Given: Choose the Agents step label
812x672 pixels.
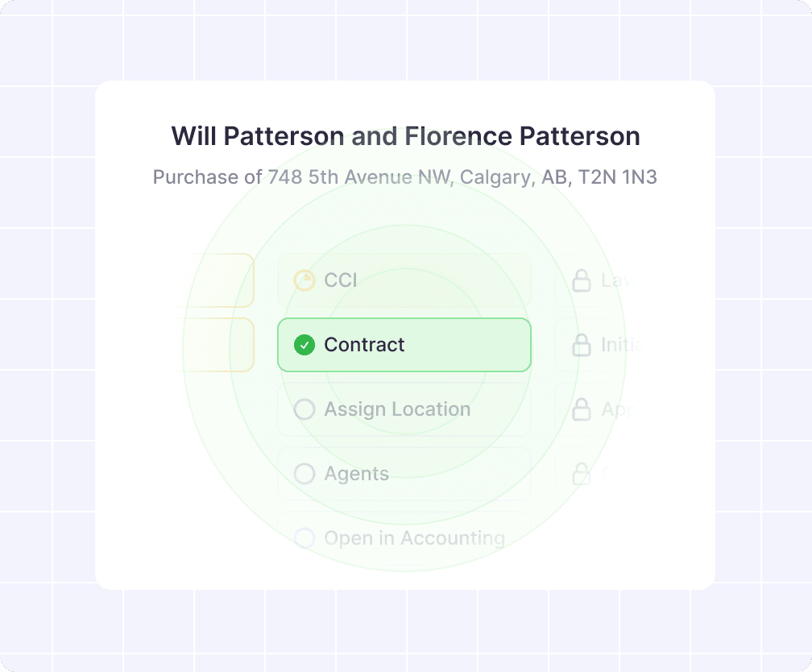Looking at the screenshot, I should [x=356, y=474].
